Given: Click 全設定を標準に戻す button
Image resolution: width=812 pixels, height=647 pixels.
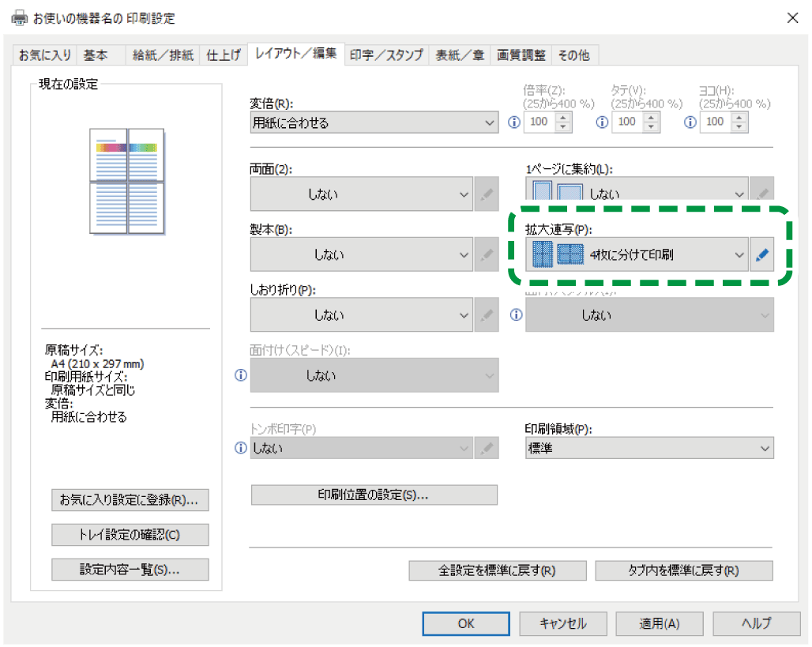Looking at the screenshot, I should pos(497,570).
